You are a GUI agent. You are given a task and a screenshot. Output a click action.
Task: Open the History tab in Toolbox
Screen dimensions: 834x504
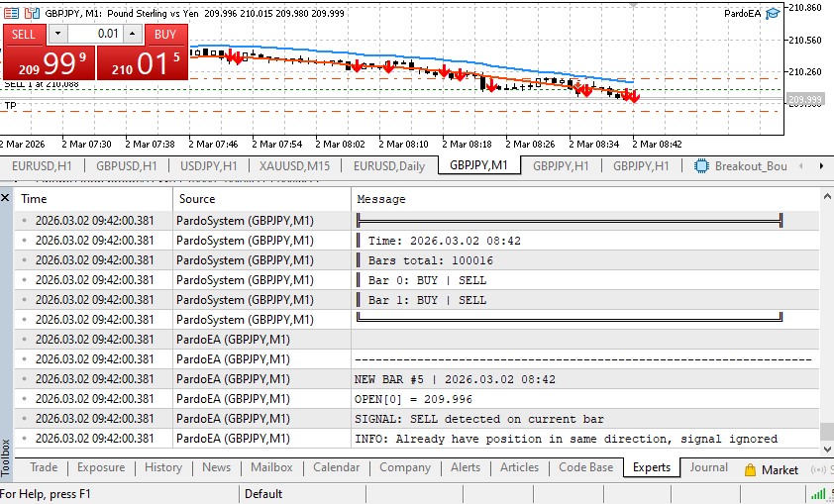163,467
